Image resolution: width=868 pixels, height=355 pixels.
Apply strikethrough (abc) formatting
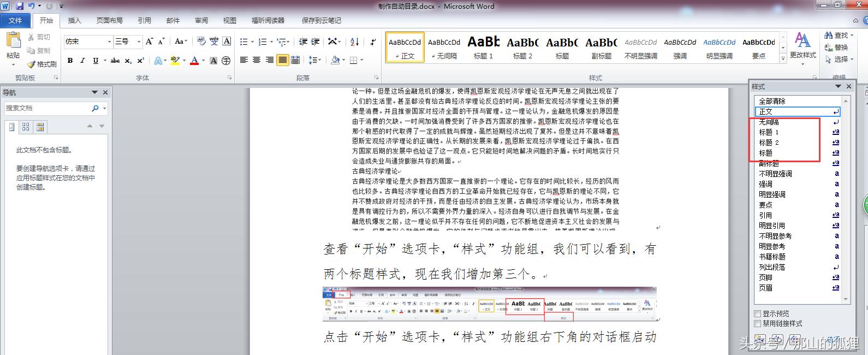(115, 61)
